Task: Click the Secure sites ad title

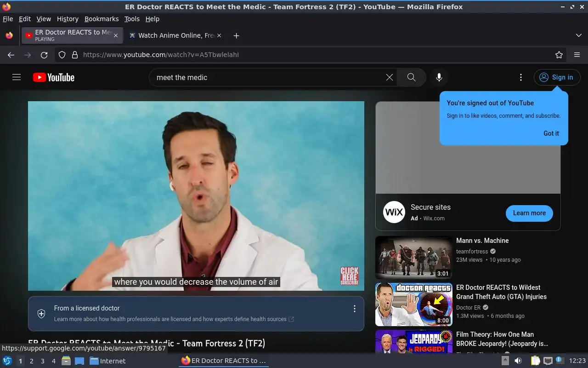Action: [x=430, y=207]
